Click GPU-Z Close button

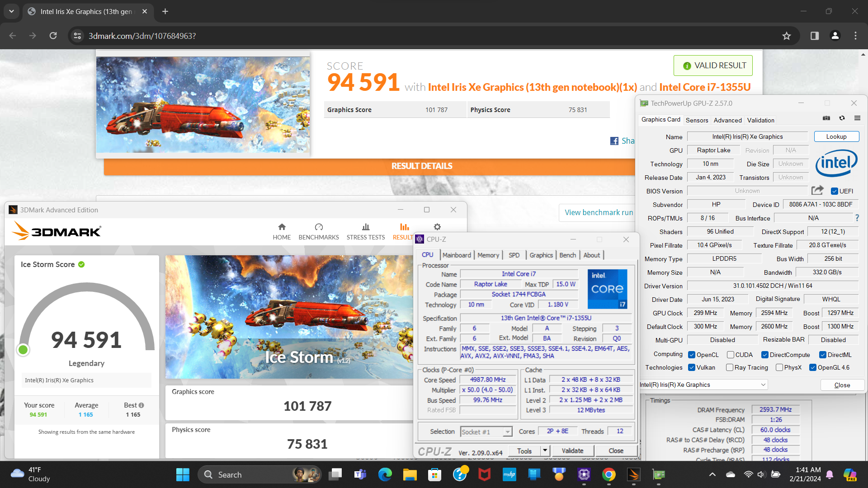click(x=842, y=385)
